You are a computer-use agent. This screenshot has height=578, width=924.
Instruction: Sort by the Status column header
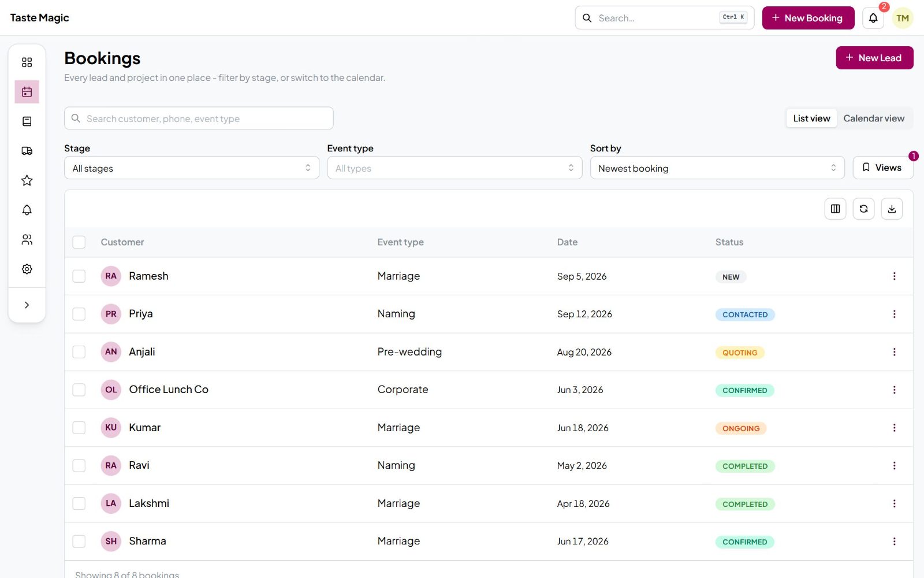[729, 242]
